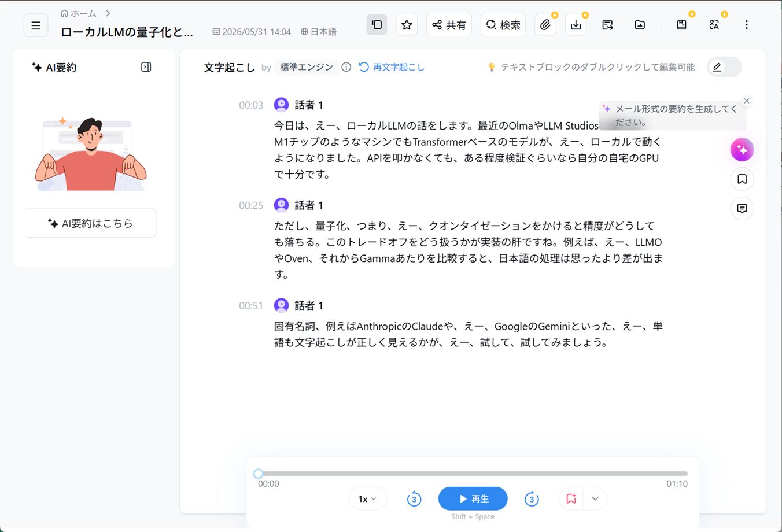Click speaker avatar at 00:03
The image size is (782, 532).
click(281, 105)
